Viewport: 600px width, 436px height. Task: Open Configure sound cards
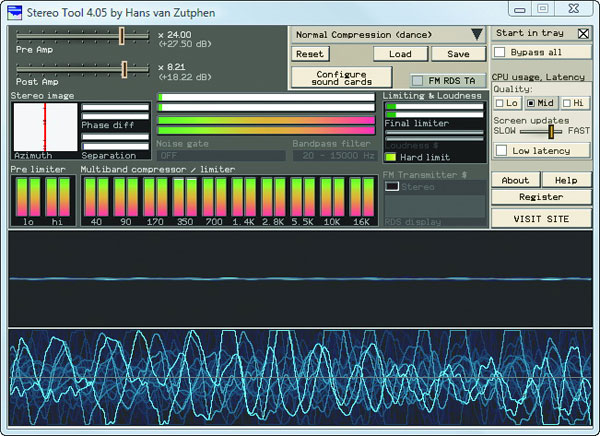click(341, 78)
